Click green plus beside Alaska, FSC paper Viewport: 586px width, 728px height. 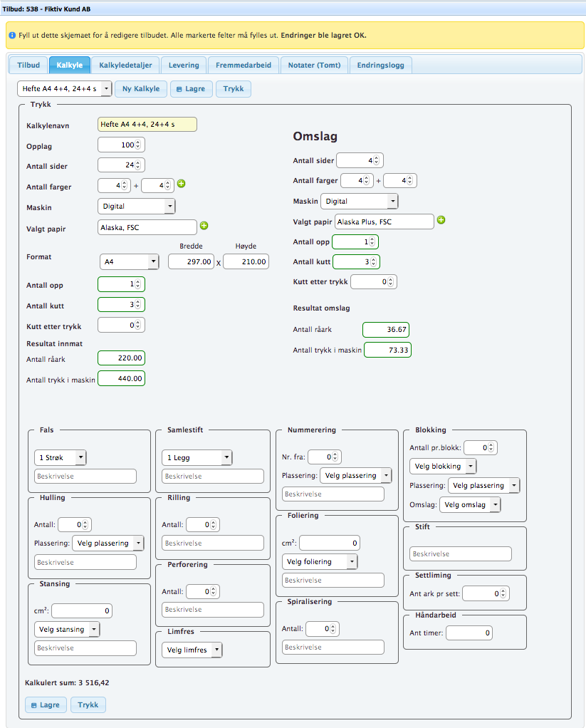point(204,226)
